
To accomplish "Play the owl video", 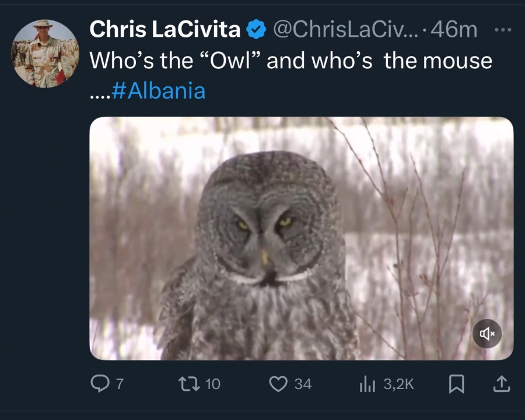I will (301, 238).
